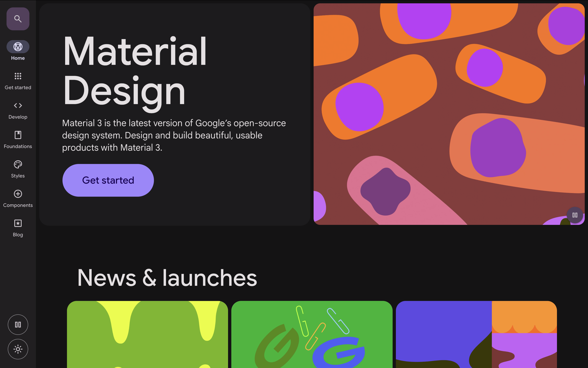Open the Styles palette icon
The width and height of the screenshot is (588, 368).
(18, 164)
